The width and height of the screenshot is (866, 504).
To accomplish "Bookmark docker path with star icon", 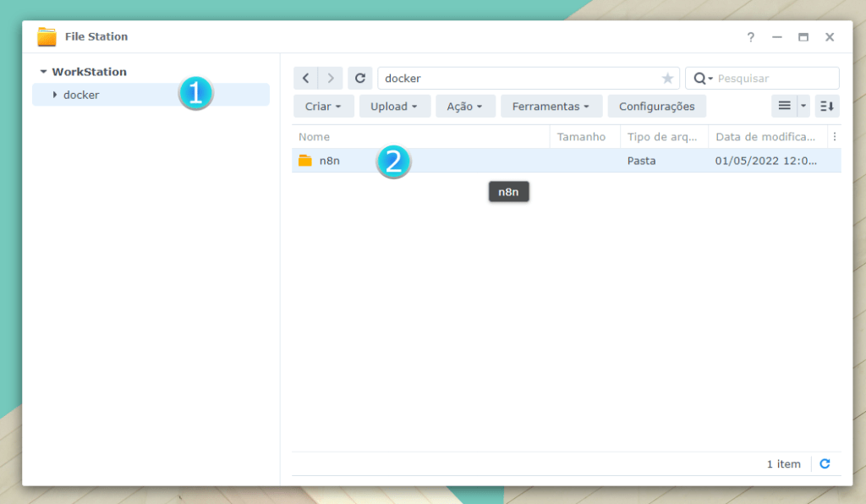I will click(x=667, y=79).
